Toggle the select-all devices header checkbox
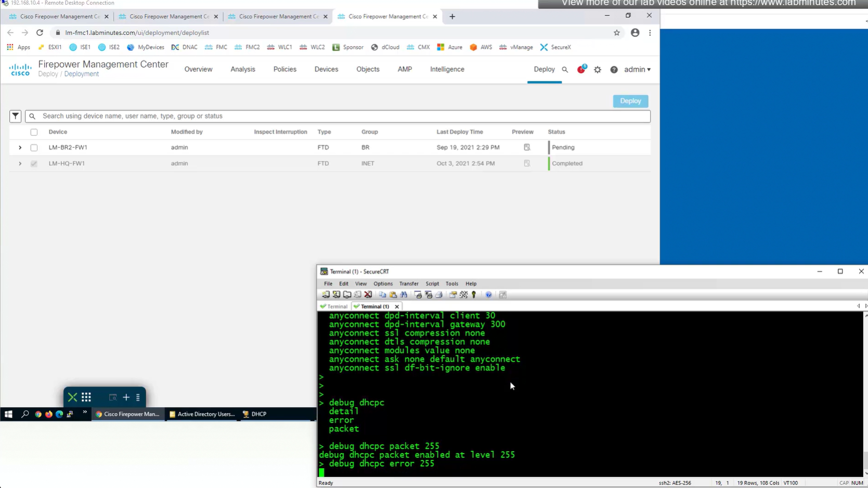This screenshot has width=868, height=488. 34,132
